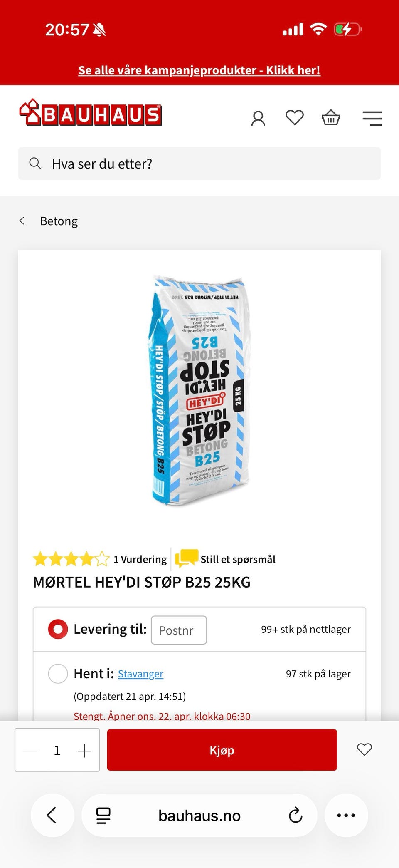Open the hamburger menu
Viewport: 399px width, 868px height.
click(x=372, y=118)
